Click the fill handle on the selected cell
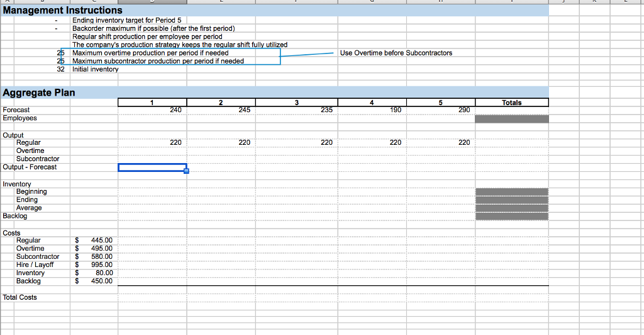This screenshot has height=335, width=644. (186, 171)
